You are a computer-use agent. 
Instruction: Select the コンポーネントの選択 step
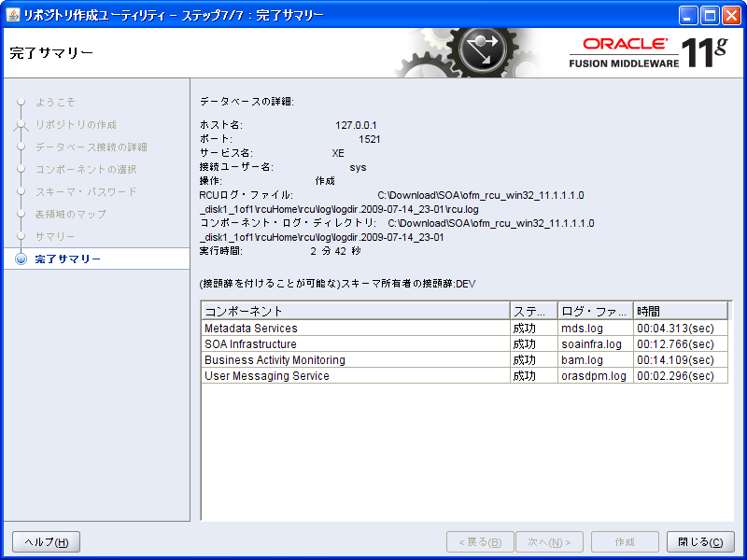[88, 169]
